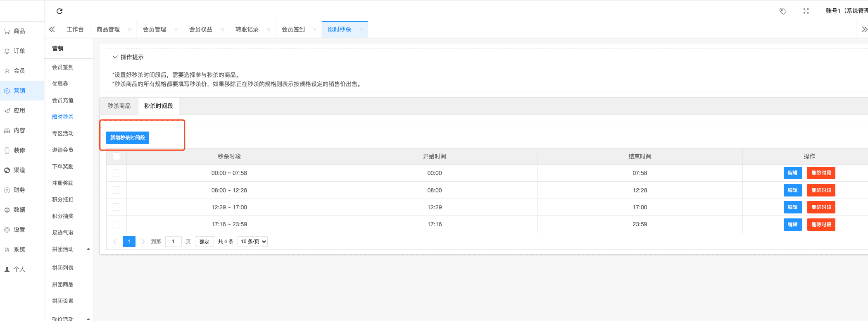
Task: Toggle the select-all checkbox in table header
Action: [x=117, y=156]
